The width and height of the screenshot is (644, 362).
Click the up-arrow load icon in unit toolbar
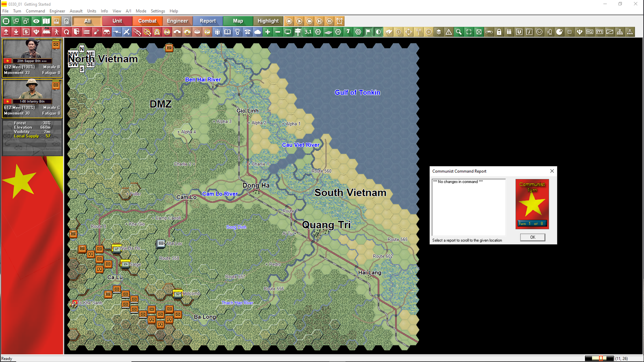pos(6,32)
